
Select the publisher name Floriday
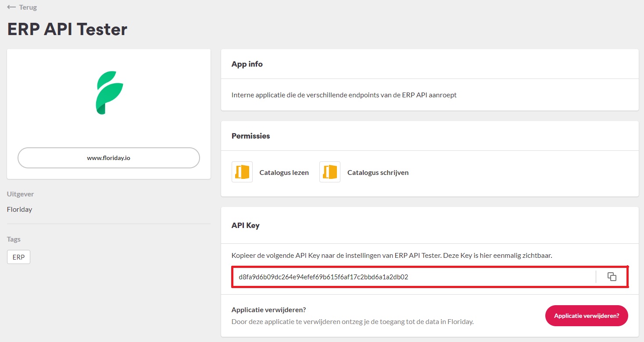click(x=19, y=209)
